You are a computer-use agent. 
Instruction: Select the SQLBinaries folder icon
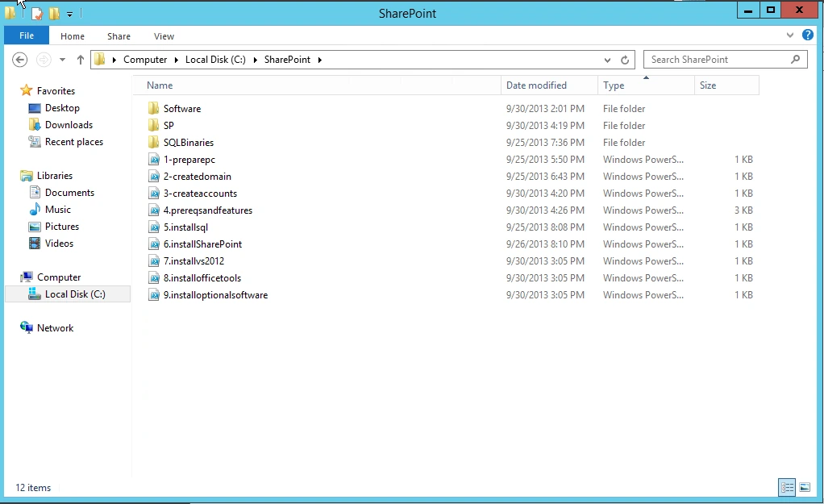153,143
